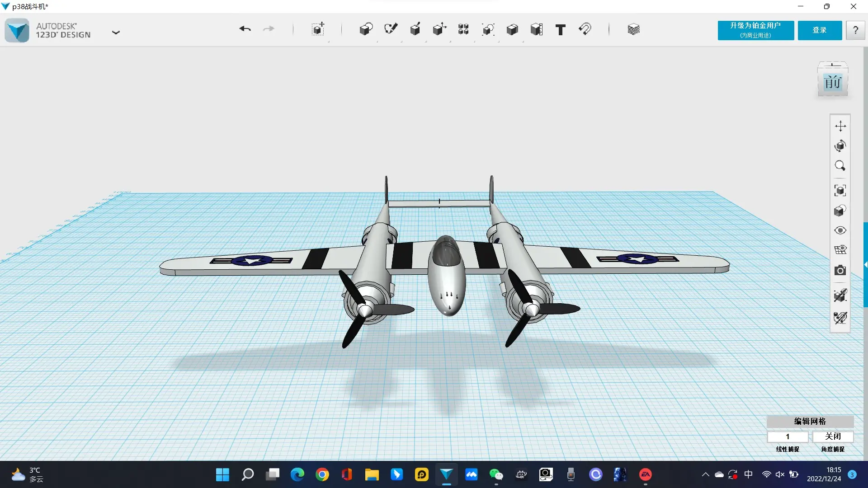This screenshot has height=488, width=868.
Task: Open the Windows Start menu
Action: pyautogui.click(x=222, y=474)
